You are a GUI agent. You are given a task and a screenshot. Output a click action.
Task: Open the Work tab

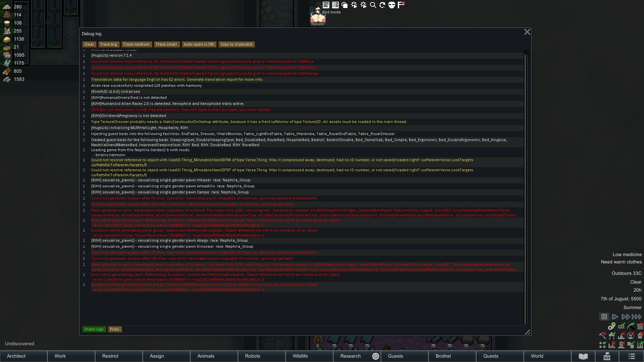coord(71,356)
